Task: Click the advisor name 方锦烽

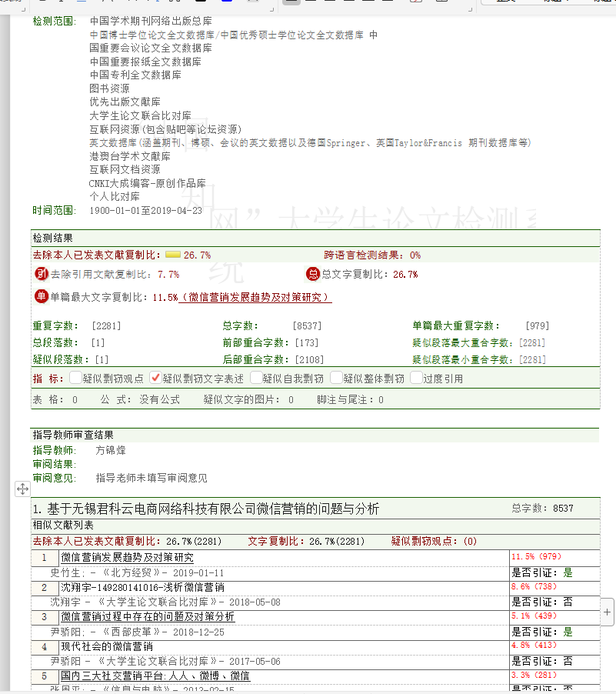Action: 111,451
